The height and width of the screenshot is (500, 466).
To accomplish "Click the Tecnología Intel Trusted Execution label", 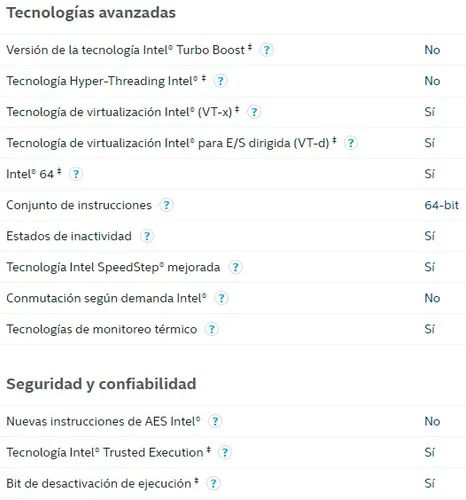I will pyautogui.click(x=108, y=452).
